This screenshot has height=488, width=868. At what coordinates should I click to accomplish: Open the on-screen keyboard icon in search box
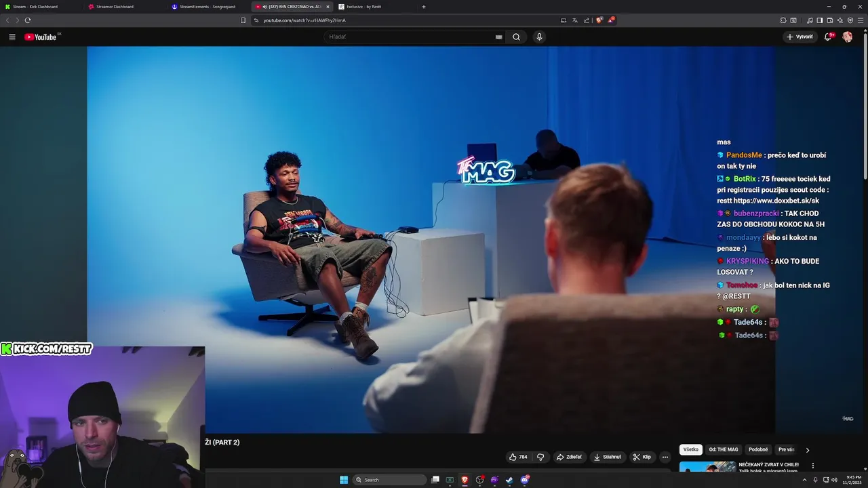pyautogui.click(x=499, y=37)
